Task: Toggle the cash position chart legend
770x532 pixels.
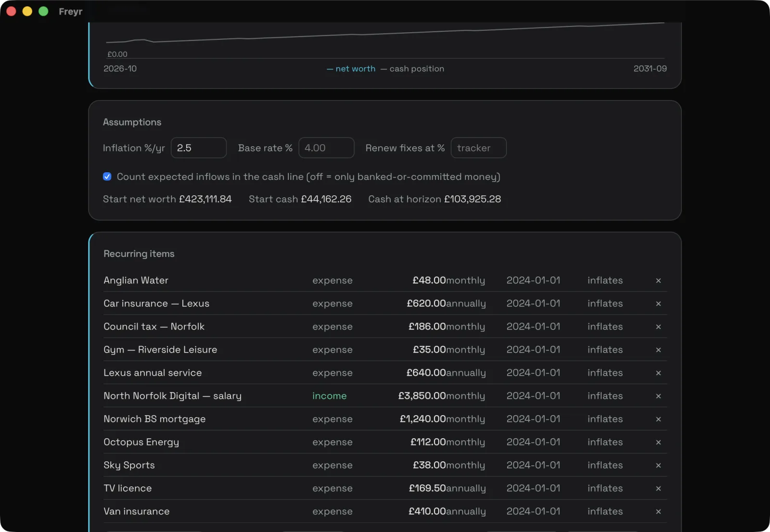Action: point(412,69)
